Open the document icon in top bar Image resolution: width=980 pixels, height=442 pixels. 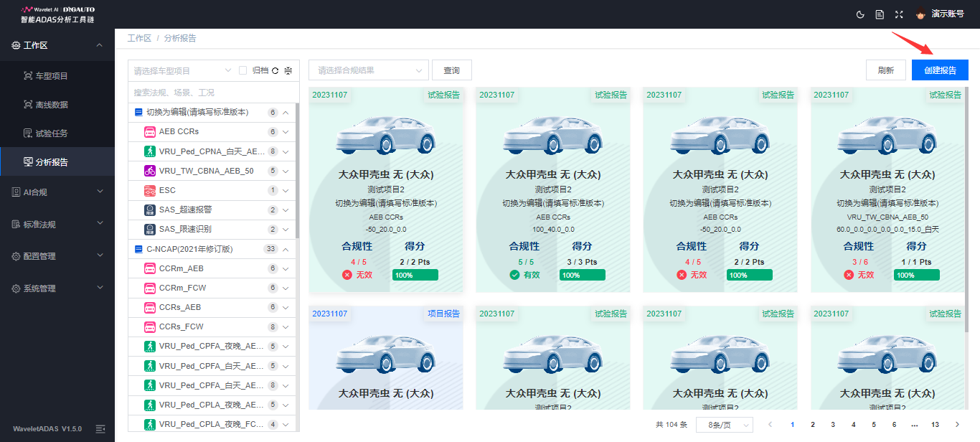coord(880,14)
